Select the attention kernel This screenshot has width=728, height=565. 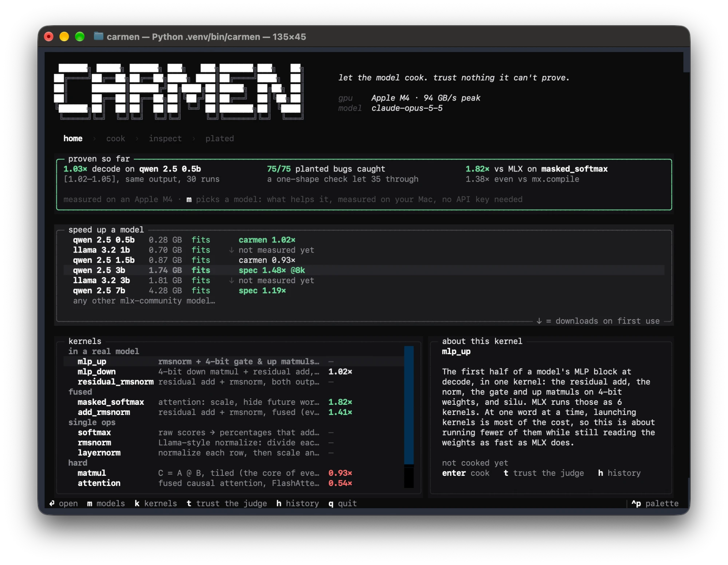tap(234, 483)
